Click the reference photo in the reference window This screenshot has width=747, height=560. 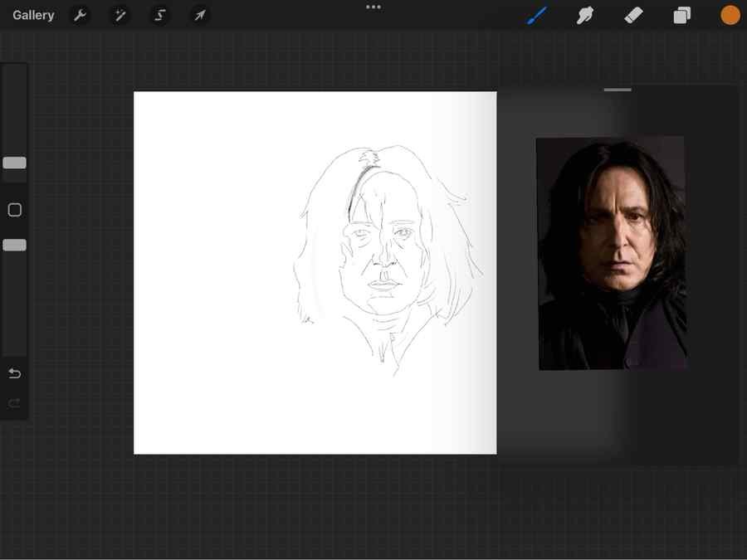612,253
